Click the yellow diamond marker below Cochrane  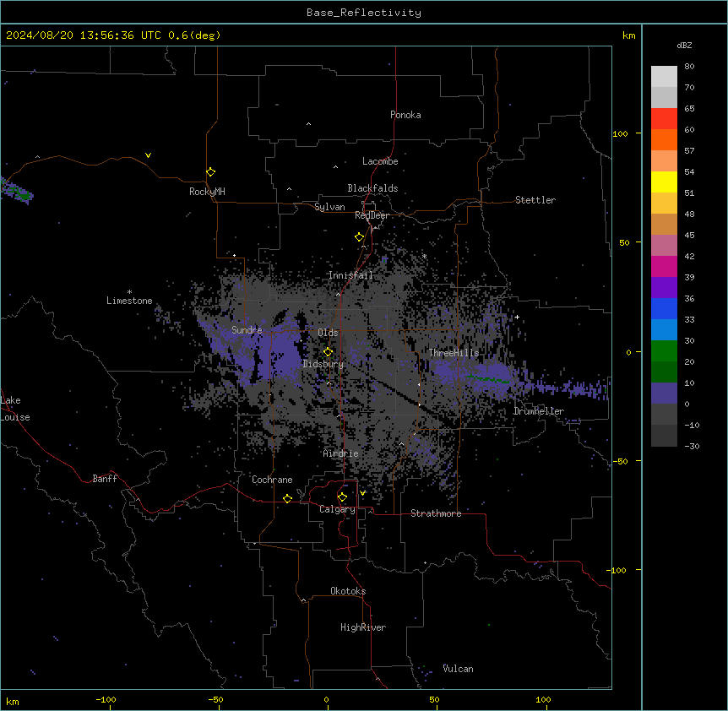click(x=287, y=498)
